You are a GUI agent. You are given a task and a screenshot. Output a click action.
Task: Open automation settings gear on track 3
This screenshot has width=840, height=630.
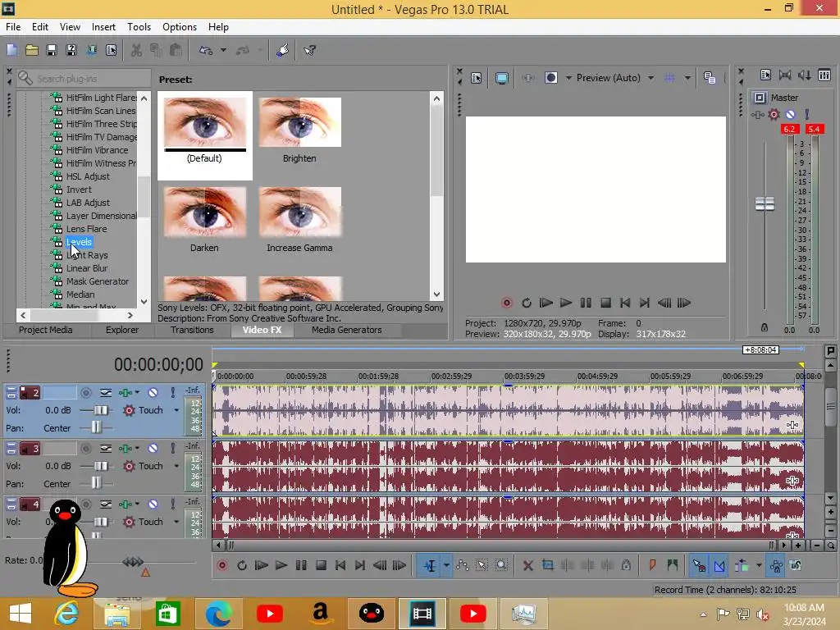tap(129, 466)
